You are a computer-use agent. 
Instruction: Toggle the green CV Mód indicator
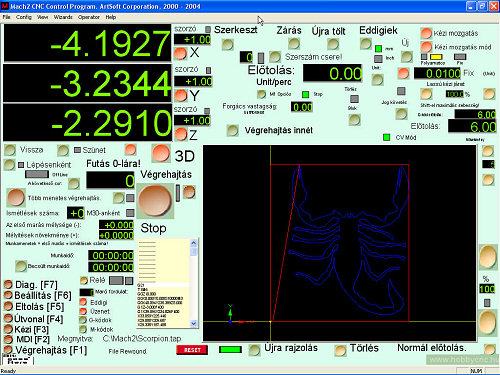387,137
